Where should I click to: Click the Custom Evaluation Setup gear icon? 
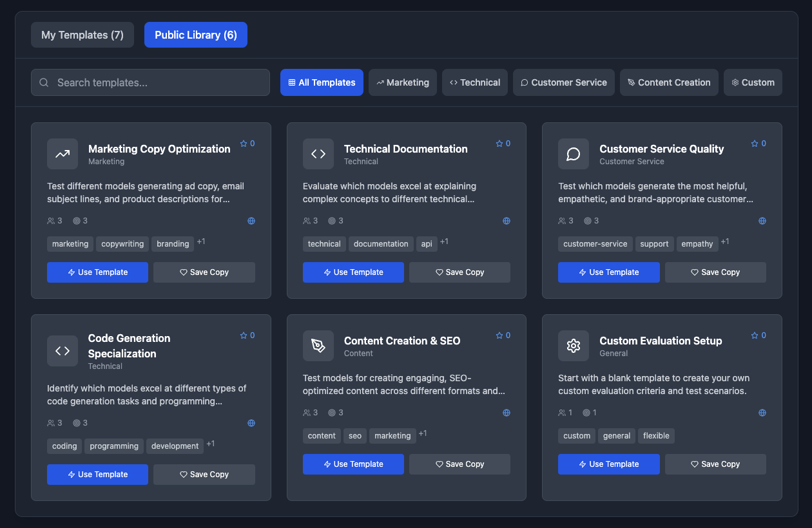574,346
